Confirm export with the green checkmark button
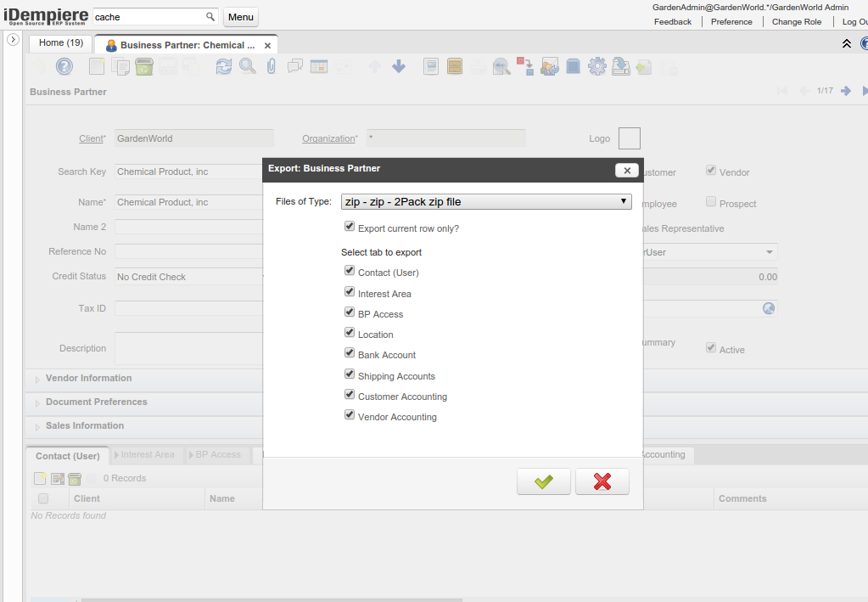This screenshot has width=868, height=602. (x=543, y=481)
